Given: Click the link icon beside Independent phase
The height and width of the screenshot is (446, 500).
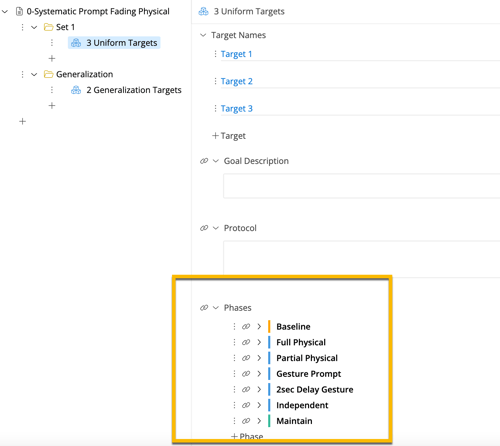Looking at the screenshot, I should point(246,405).
